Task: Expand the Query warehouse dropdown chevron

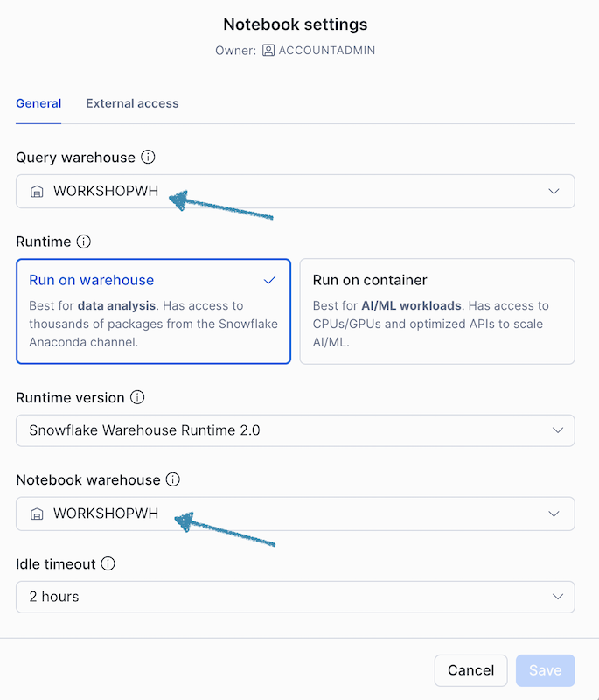Action: tap(554, 192)
